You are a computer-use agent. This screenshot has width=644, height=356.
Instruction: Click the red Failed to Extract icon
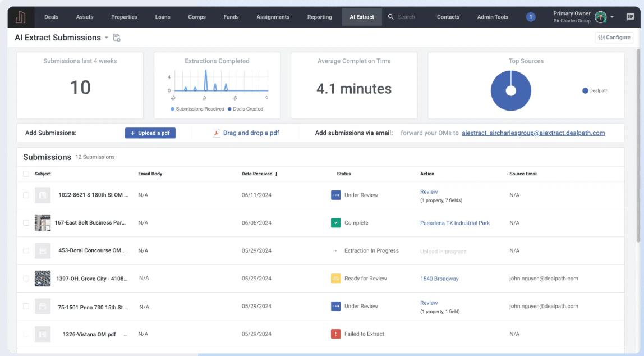335,334
